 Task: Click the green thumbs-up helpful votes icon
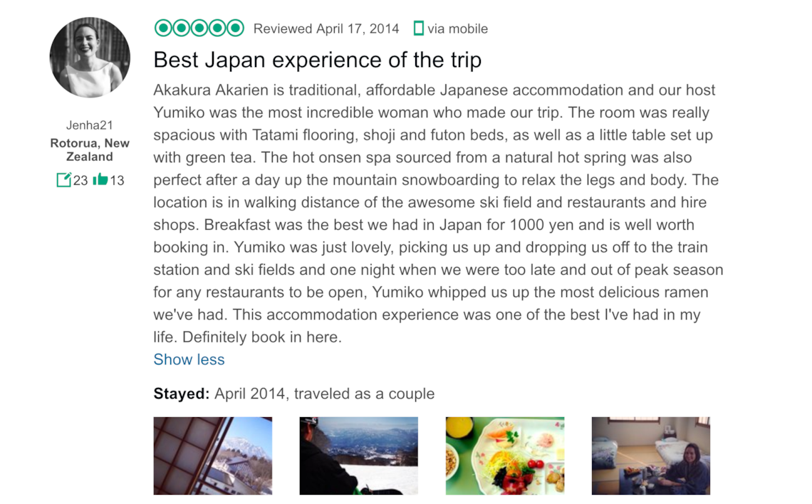pos(100,179)
